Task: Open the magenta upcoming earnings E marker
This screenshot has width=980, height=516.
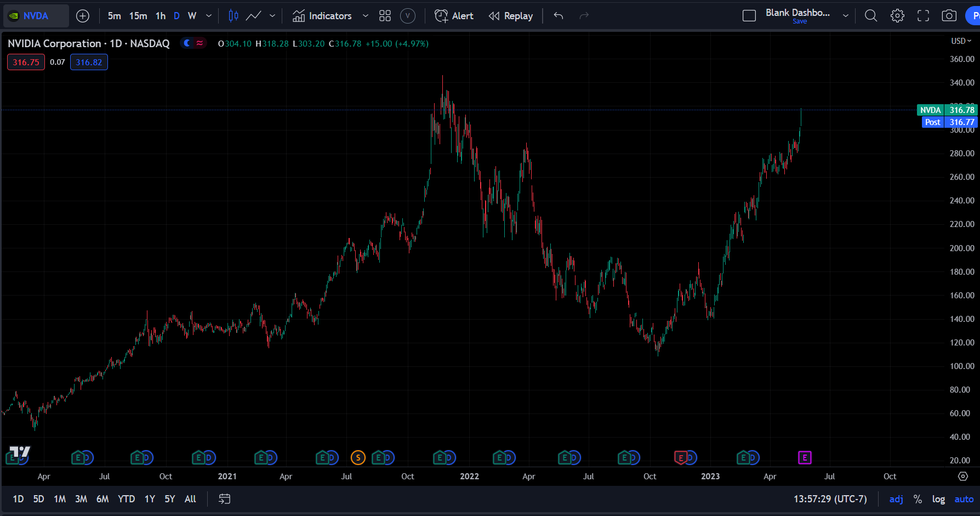Action: click(x=805, y=457)
